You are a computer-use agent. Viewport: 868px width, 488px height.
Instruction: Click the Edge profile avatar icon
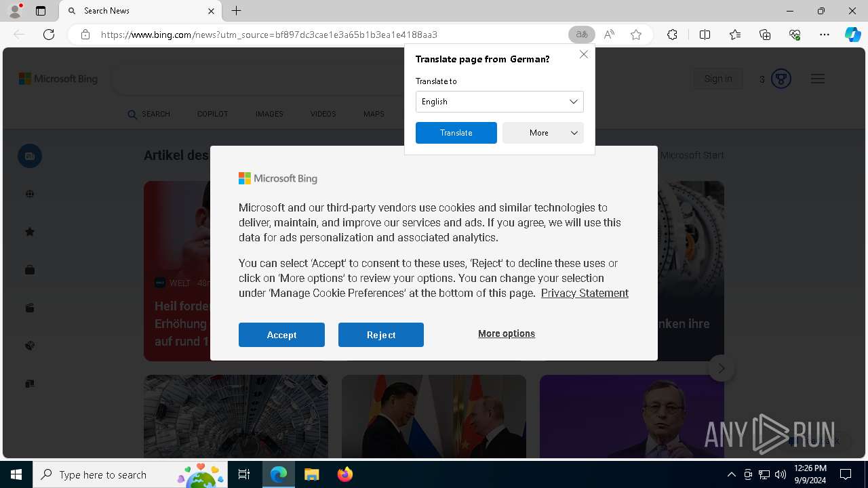tap(14, 11)
